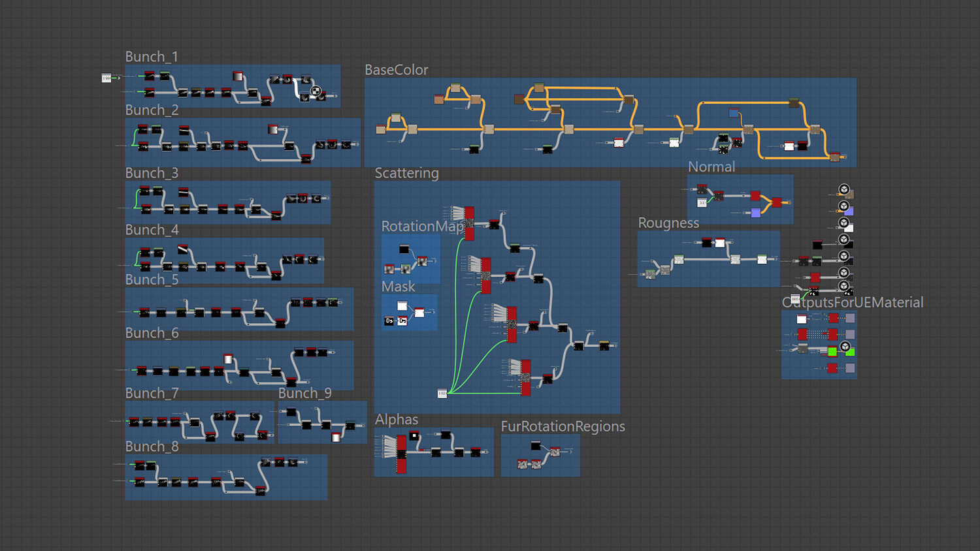
Task: Select the Bunch_4 frame title
Action: [152, 230]
